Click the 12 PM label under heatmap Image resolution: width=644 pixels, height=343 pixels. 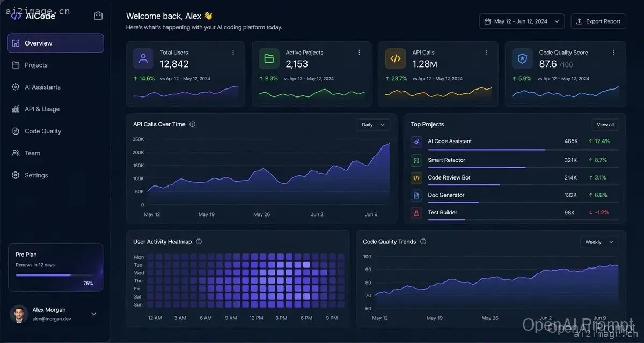coord(256,318)
